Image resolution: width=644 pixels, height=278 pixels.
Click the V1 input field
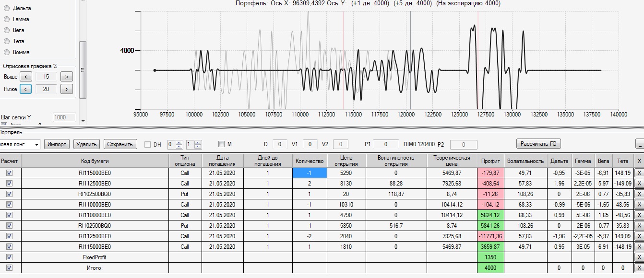(x=310, y=144)
